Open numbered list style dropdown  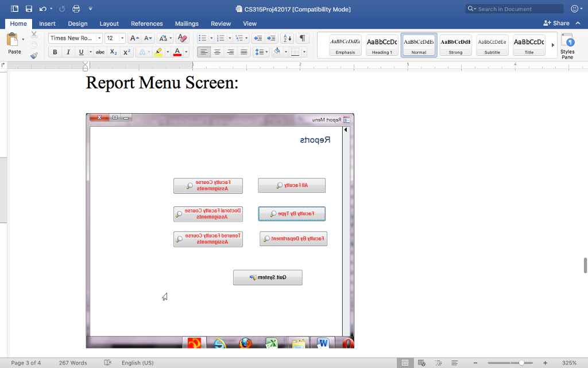point(230,38)
